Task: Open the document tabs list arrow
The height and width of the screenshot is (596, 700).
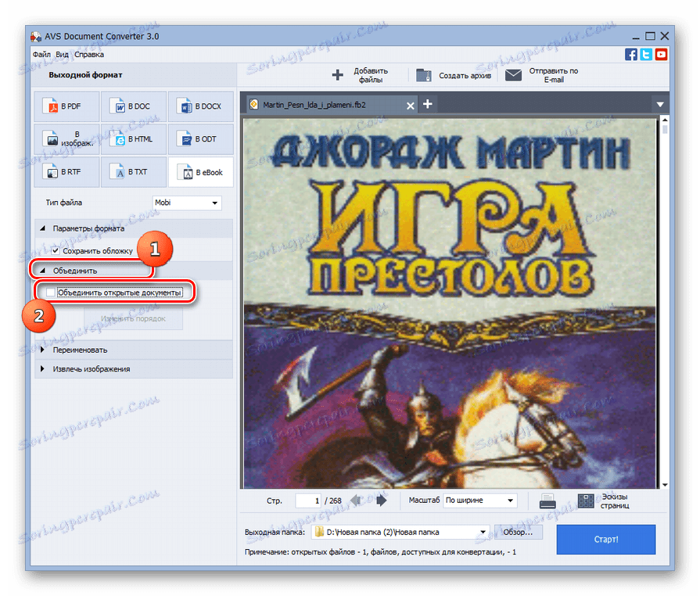Action: [x=660, y=105]
